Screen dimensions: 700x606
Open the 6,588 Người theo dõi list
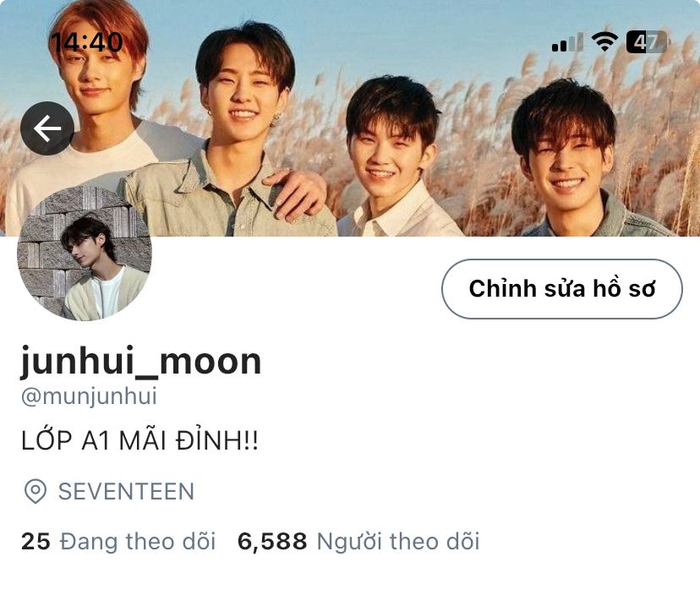click(358, 541)
